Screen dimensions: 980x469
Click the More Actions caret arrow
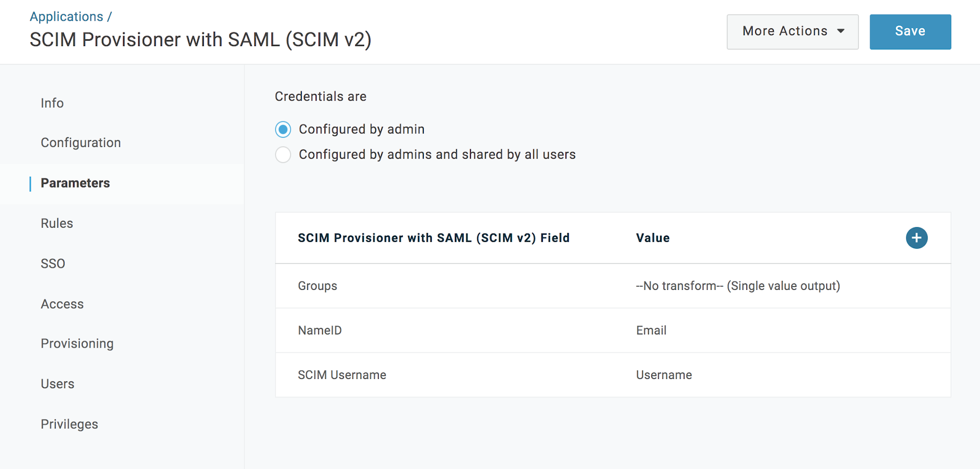[x=841, y=31]
